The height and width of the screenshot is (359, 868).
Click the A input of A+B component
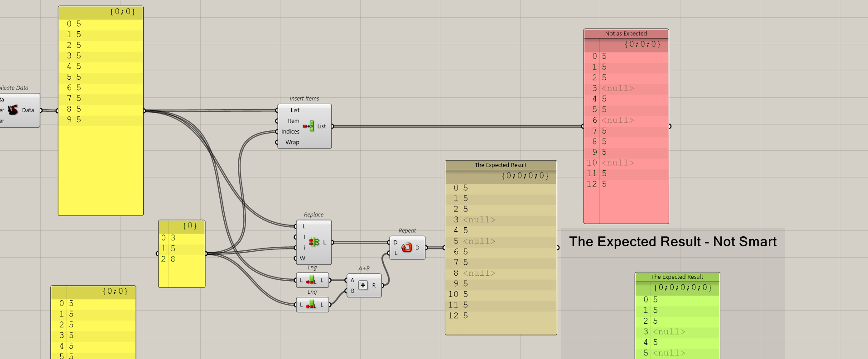(x=352, y=280)
